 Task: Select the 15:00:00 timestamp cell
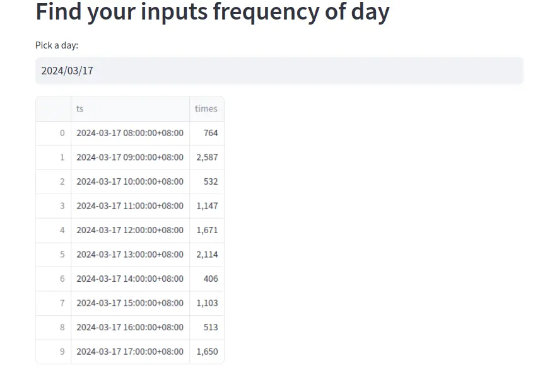coord(130,303)
